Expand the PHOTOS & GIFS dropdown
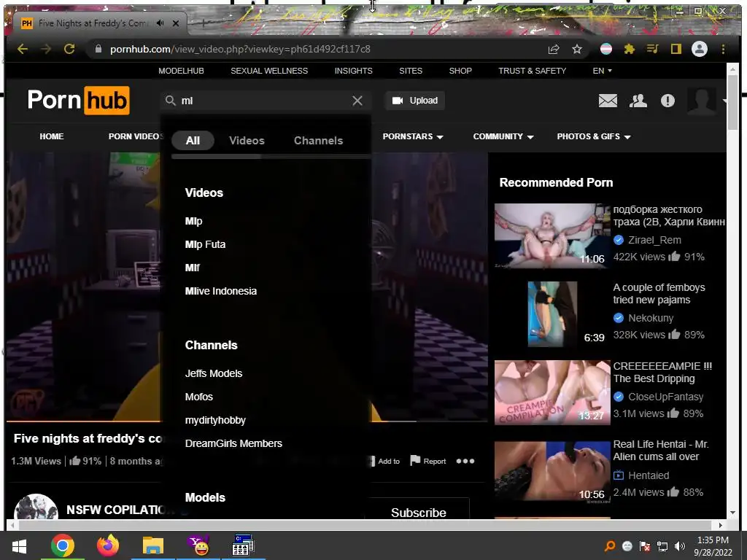 pos(594,136)
